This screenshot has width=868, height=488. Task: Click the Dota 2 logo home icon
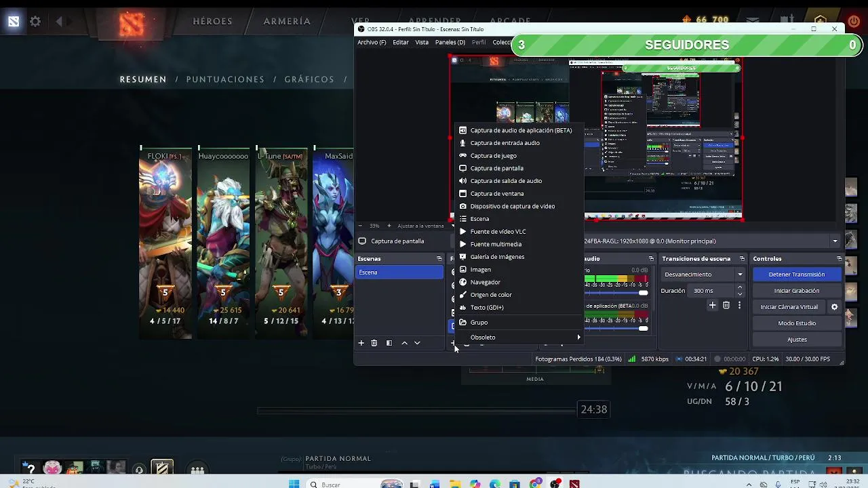coord(132,24)
